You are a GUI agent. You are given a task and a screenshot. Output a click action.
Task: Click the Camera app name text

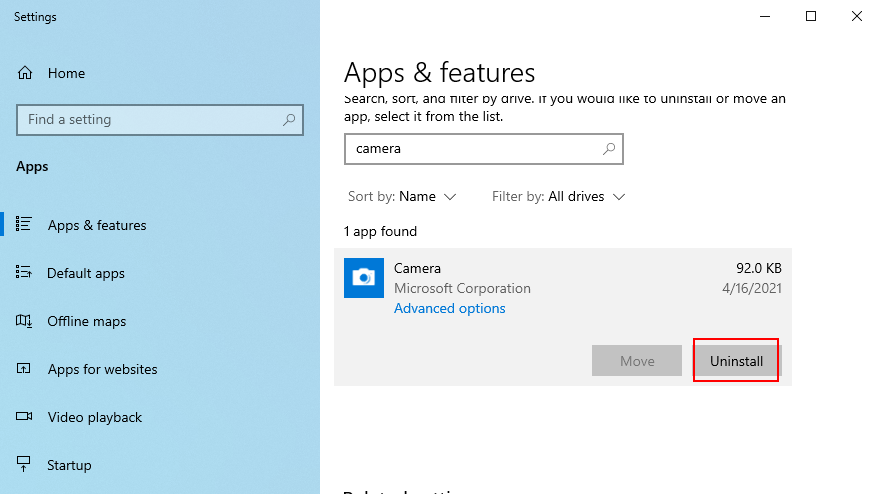click(417, 268)
